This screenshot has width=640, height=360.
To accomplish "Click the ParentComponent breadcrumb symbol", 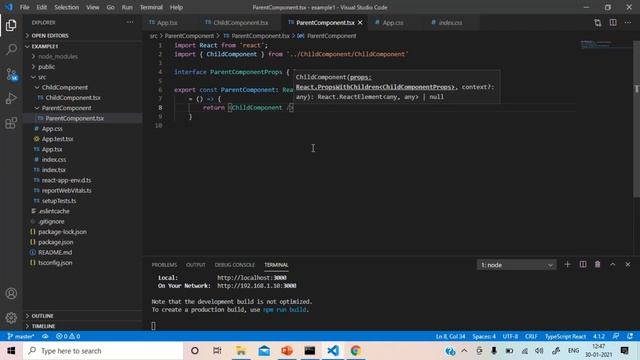I will coord(331,36).
